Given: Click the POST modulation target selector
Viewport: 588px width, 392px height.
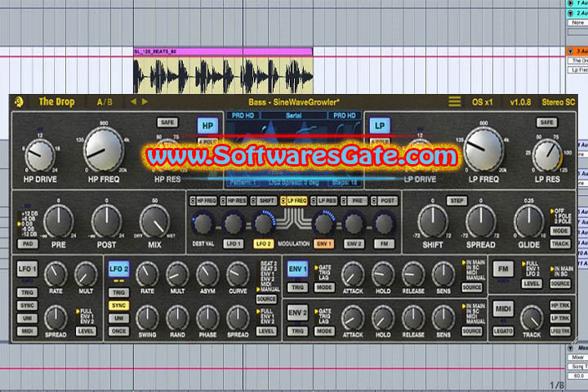Looking at the screenshot, I should click(x=385, y=201).
